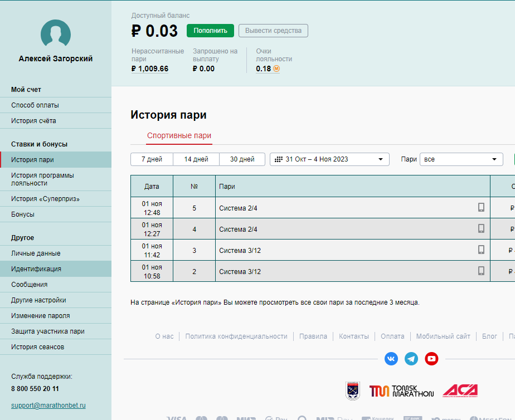
Task: Open Личные данные sidebar item
Action: (56, 253)
